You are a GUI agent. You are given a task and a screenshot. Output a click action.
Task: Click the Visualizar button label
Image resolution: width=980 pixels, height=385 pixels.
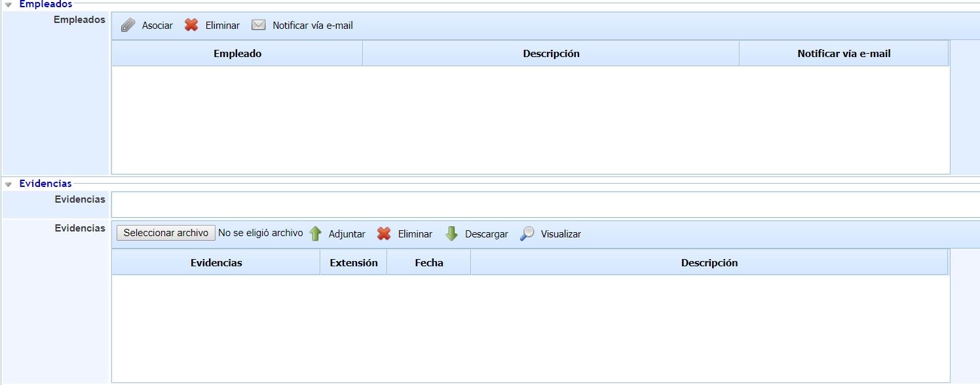coord(560,233)
